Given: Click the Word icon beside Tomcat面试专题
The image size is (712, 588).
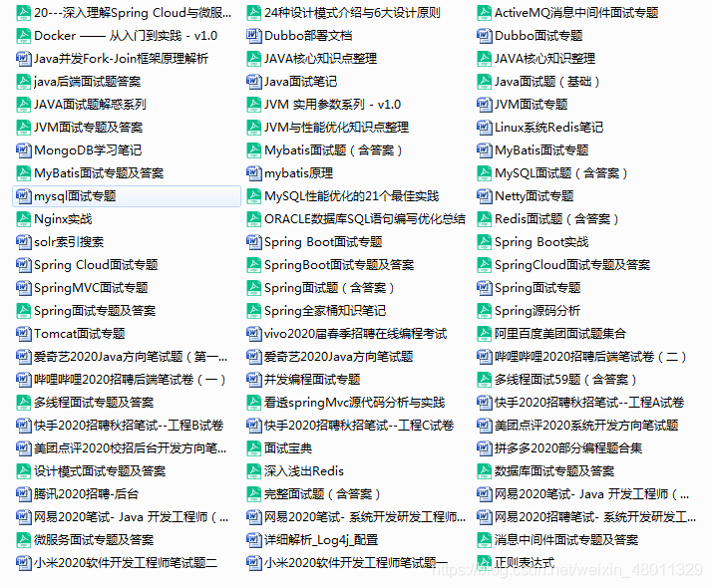Looking at the screenshot, I should 23,334.
